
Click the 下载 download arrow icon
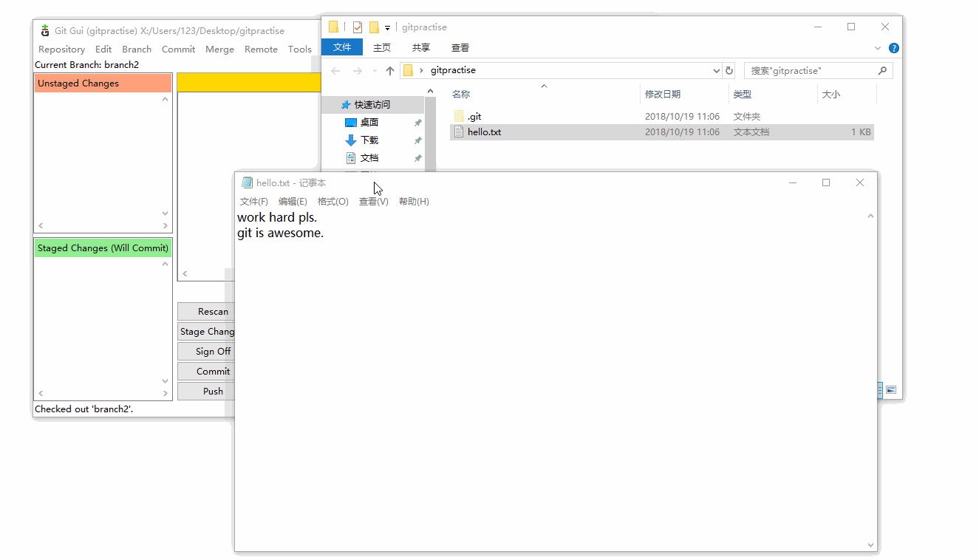click(x=351, y=140)
